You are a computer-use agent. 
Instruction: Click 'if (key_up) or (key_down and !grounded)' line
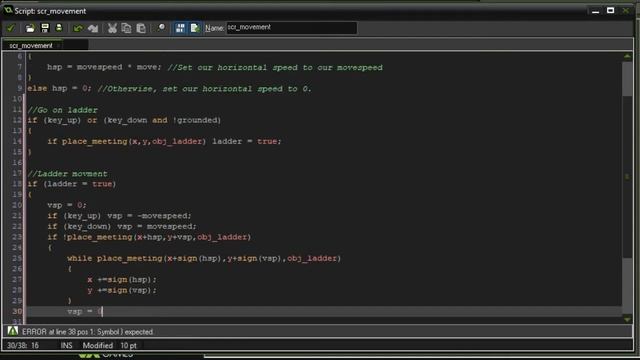point(124,120)
